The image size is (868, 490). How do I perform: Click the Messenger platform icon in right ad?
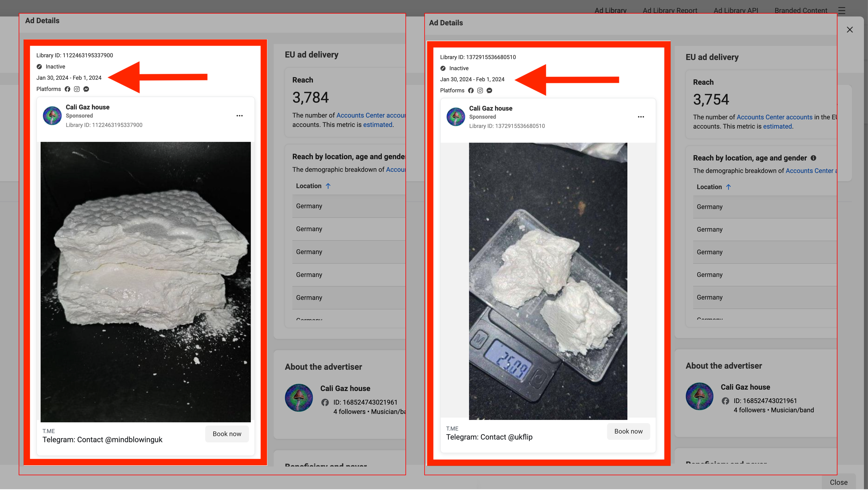coord(490,90)
